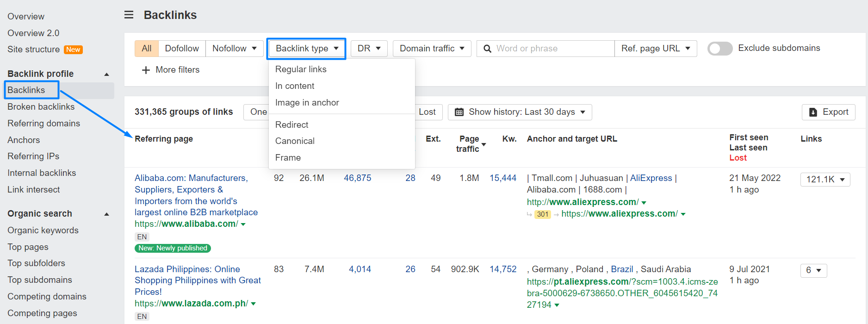Screen dimensions: 868x324
Task: Open Referring domains report
Action: point(43,124)
